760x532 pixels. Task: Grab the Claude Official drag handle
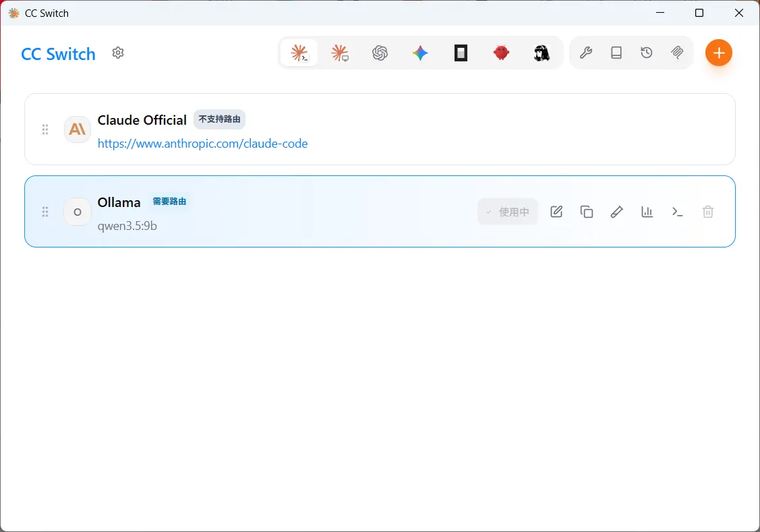(45, 129)
